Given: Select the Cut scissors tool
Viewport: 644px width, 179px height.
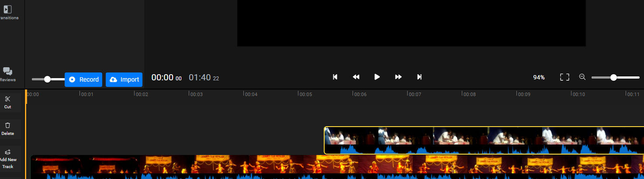Looking at the screenshot, I should pos(7,102).
